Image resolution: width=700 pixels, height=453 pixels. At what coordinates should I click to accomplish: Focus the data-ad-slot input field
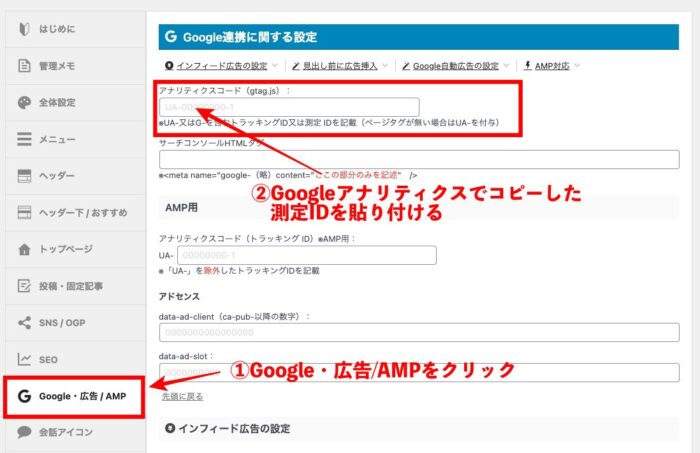click(419, 372)
